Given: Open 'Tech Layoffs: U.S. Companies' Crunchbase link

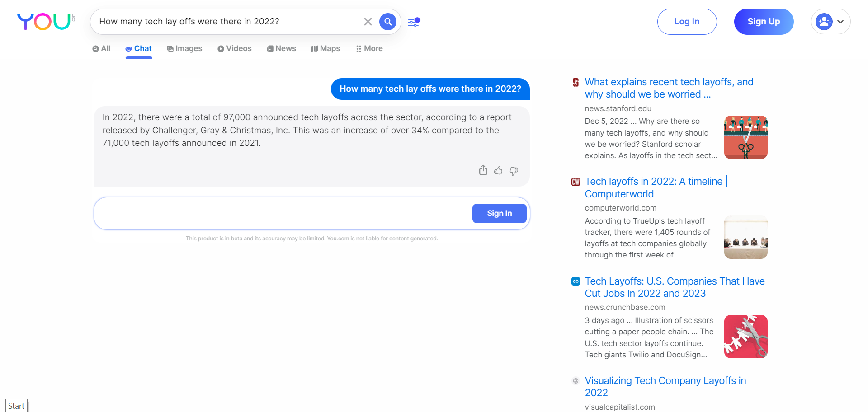Looking at the screenshot, I should tap(675, 287).
